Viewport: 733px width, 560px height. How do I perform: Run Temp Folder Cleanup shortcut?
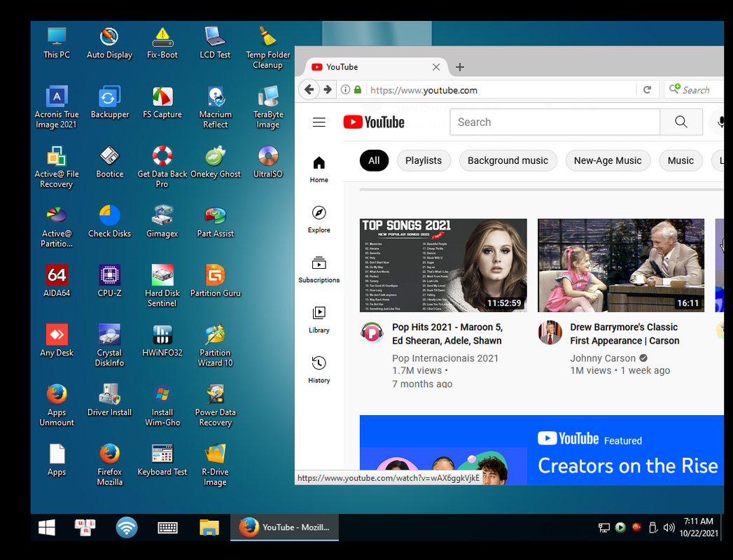[x=268, y=48]
